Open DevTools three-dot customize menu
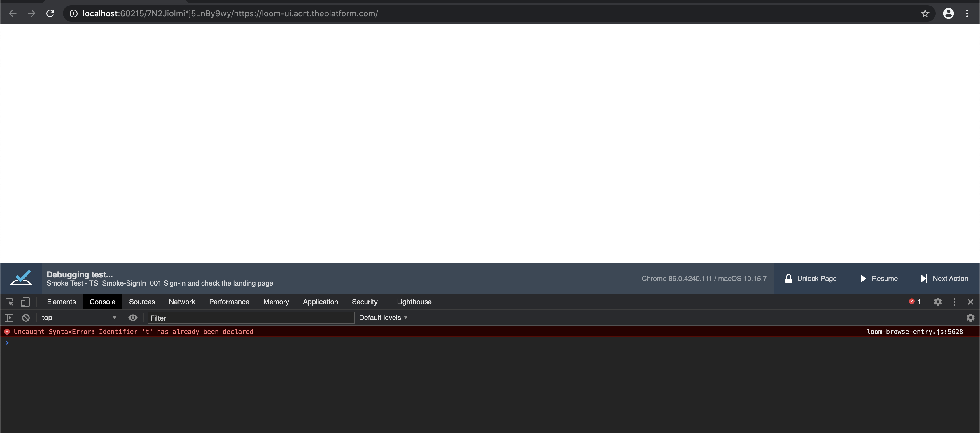This screenshot has width=980, height=433. pyautogui.click(x=954, y=302)
